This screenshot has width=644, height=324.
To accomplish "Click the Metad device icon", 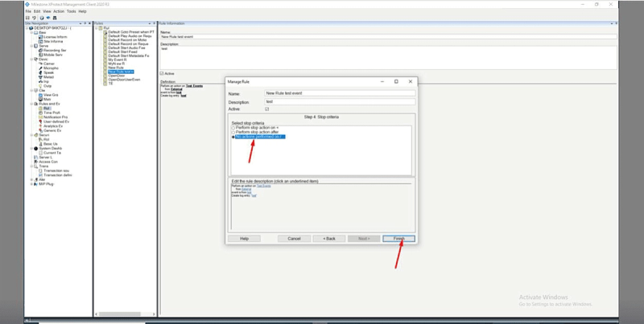I will tap(41, 77).
